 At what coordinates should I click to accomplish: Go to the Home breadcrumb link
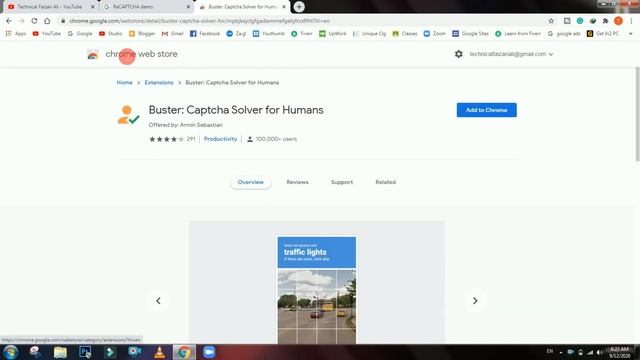(x=124, y=82)
